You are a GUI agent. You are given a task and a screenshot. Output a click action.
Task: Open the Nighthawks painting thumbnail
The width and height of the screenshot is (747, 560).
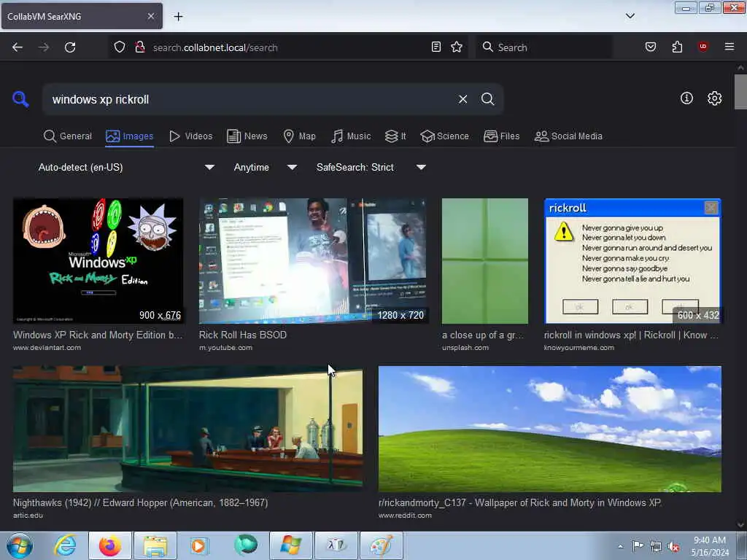point(187,429)
